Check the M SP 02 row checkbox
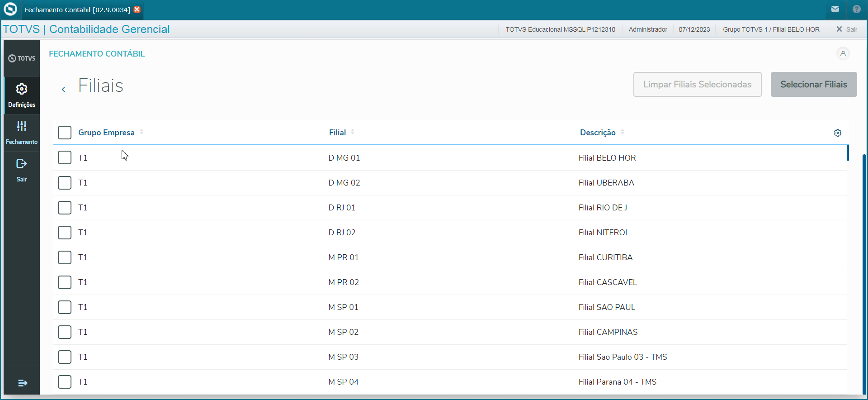Image resolution: width=868 pixels, height=400 pixels. click(x=65, y=332)
